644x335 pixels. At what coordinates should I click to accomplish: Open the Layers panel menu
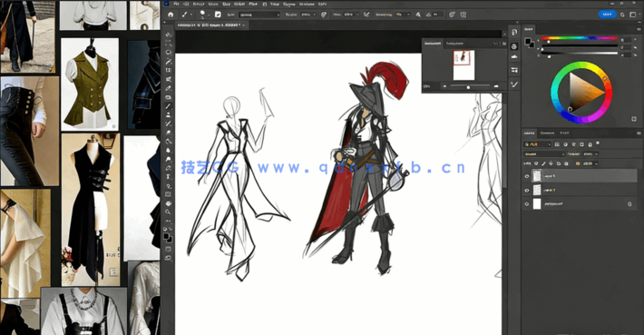click(639, 133)
